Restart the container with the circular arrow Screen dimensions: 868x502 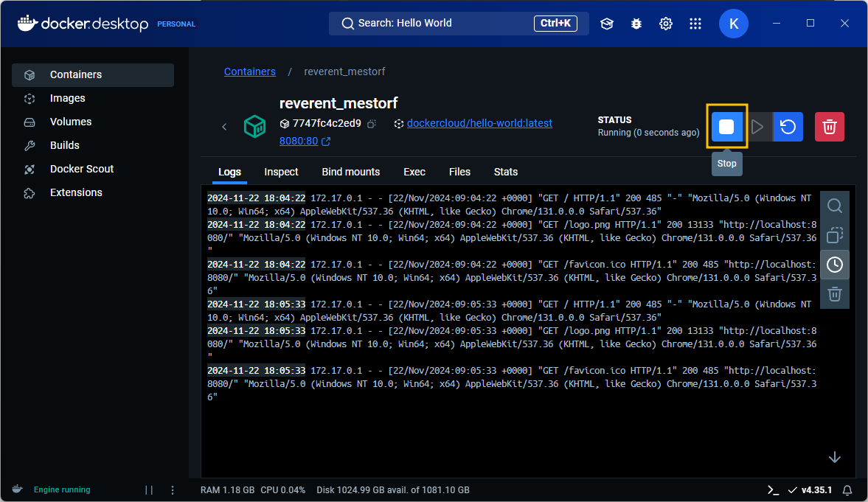coord(788,127)
